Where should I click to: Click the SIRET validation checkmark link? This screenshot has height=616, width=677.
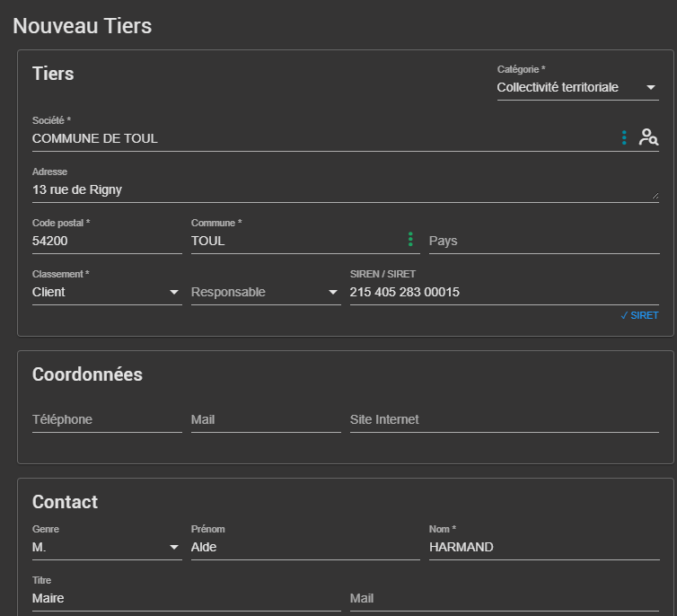(x=639, y=315)
